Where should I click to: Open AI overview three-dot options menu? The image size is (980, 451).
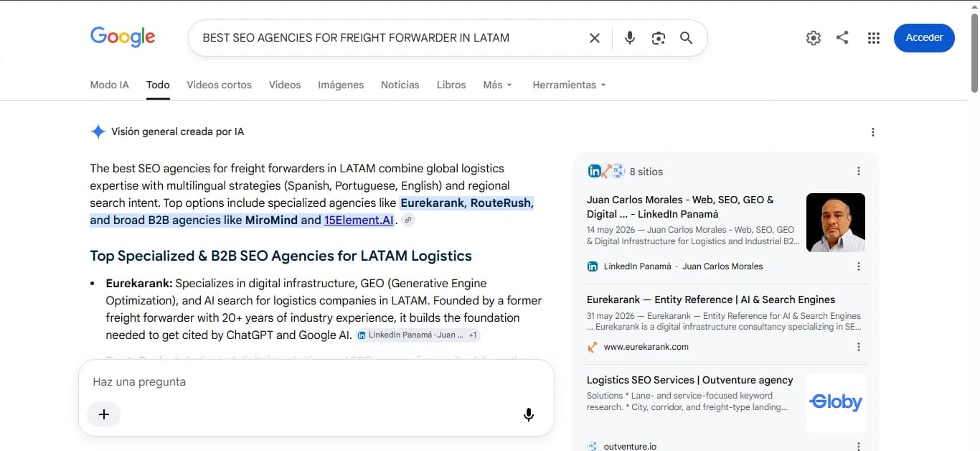coord(873,132)
